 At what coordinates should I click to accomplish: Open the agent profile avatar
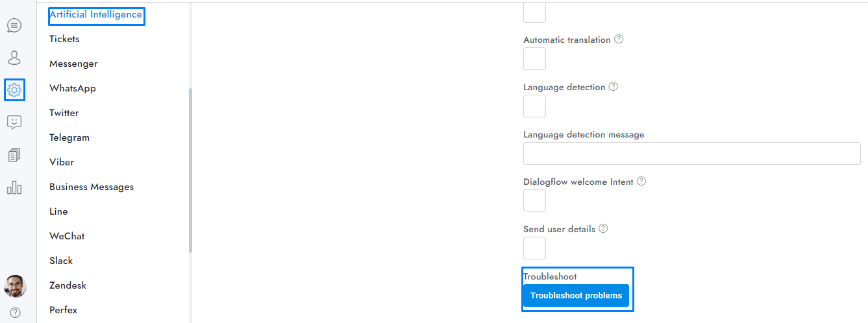pos(15,286)
